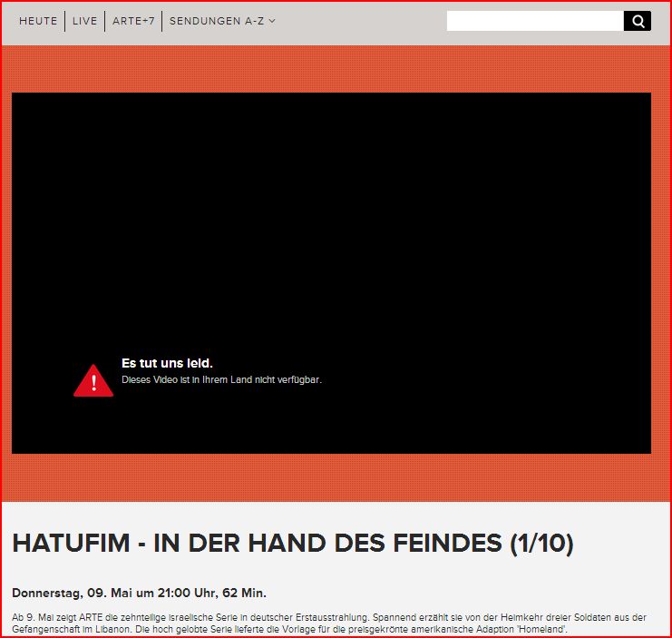672x638 pixels.
Task: Click the chevron next to SENDUNGEN A-Z
Action: pyautogui.click(x=272, y=21)
